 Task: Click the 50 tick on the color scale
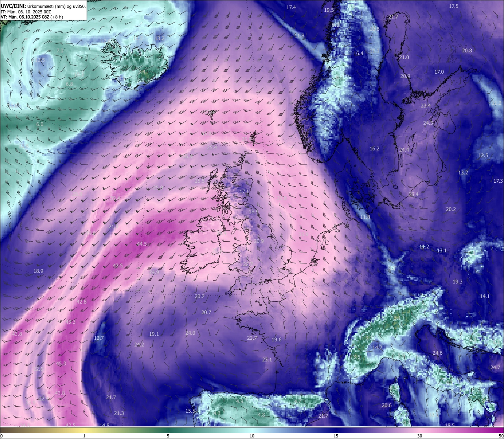click(501, 436)
